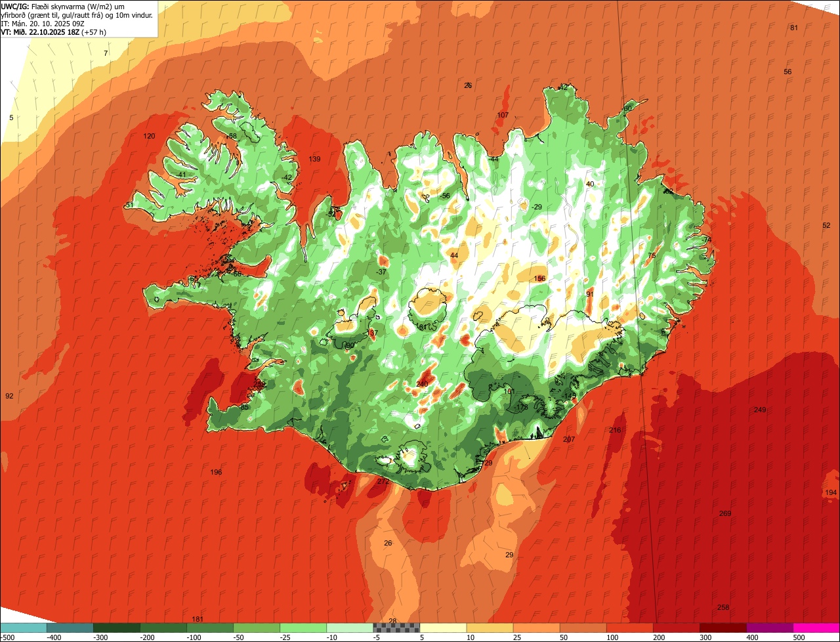Choose the -25 to -10 bright green swatch
Screen dimensions: 840x642
[303, 628]
